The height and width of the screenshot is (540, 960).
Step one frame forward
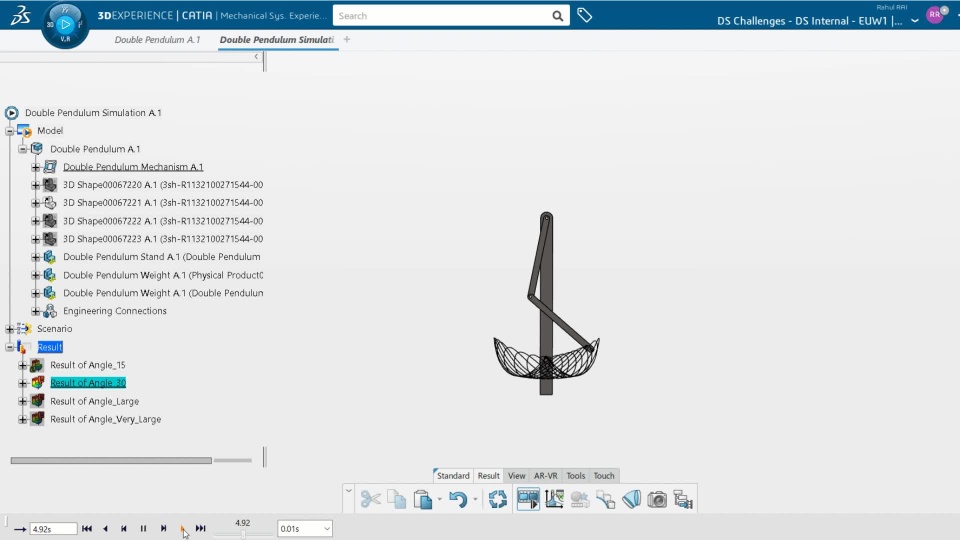point(163,528)
